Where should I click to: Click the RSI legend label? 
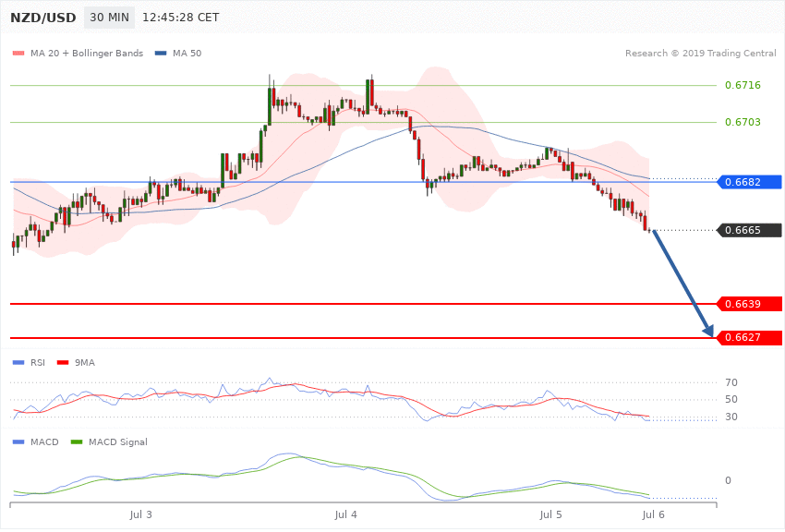[x=38, y=362]
